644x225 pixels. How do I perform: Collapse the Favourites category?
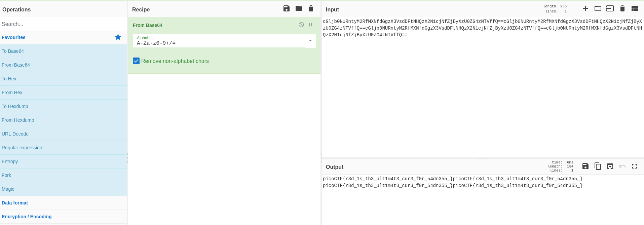pos(13,37)
